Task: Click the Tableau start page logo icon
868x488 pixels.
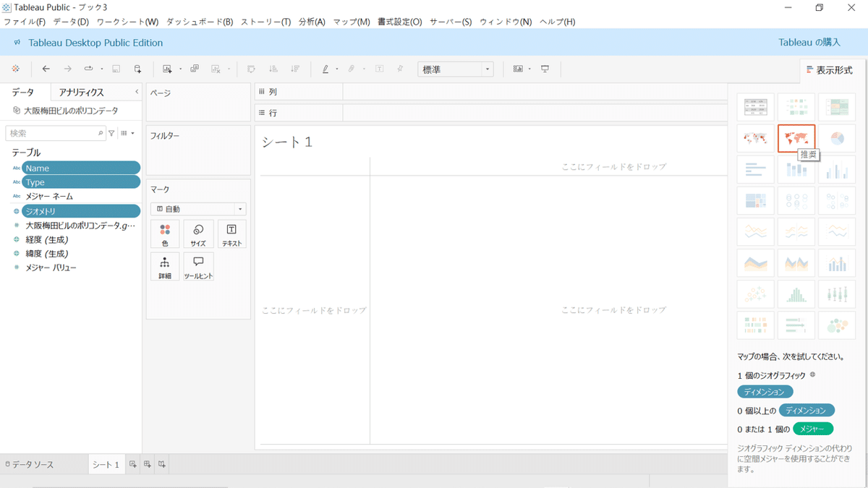Action: [x=16, y=69]
